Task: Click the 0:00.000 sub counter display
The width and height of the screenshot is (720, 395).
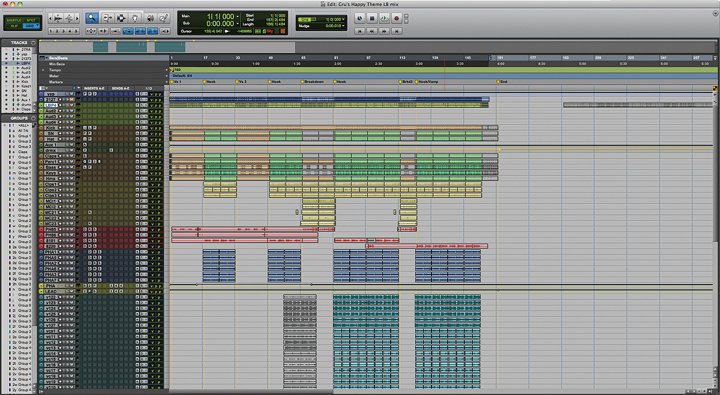Action: (x=219, y=24)
